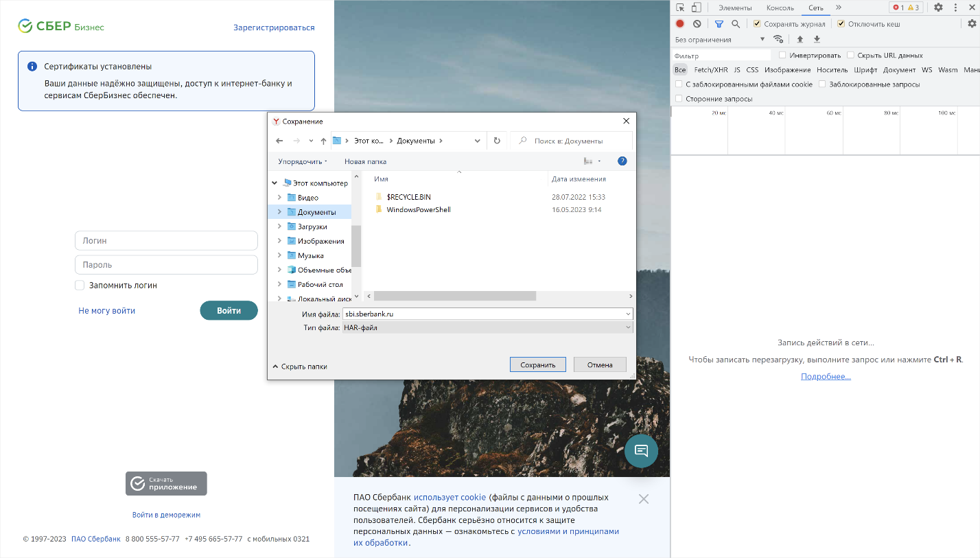Import HAR file with the upload arrow

pos(800,39)
